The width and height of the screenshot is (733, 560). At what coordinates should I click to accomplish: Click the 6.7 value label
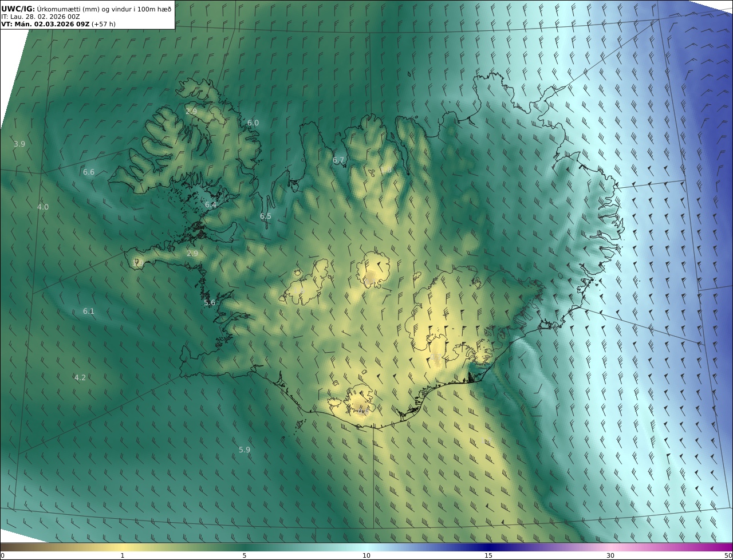tap(338, 160)
